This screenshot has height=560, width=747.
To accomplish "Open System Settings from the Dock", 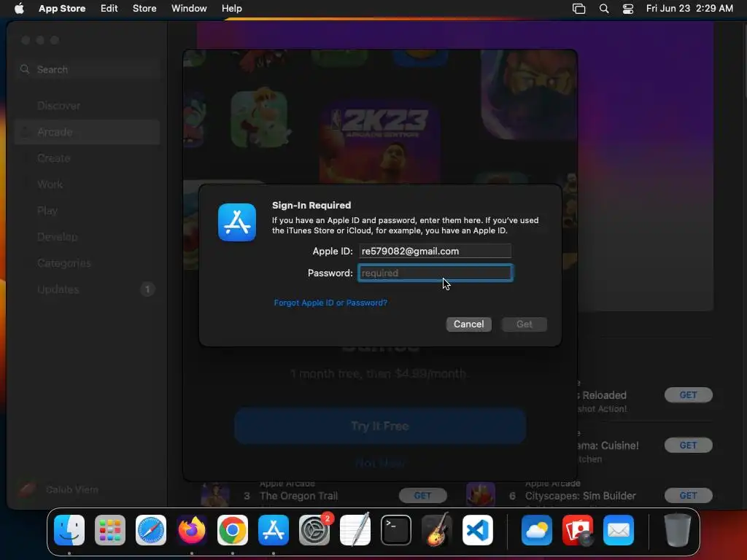I will (x=314, y=530).
